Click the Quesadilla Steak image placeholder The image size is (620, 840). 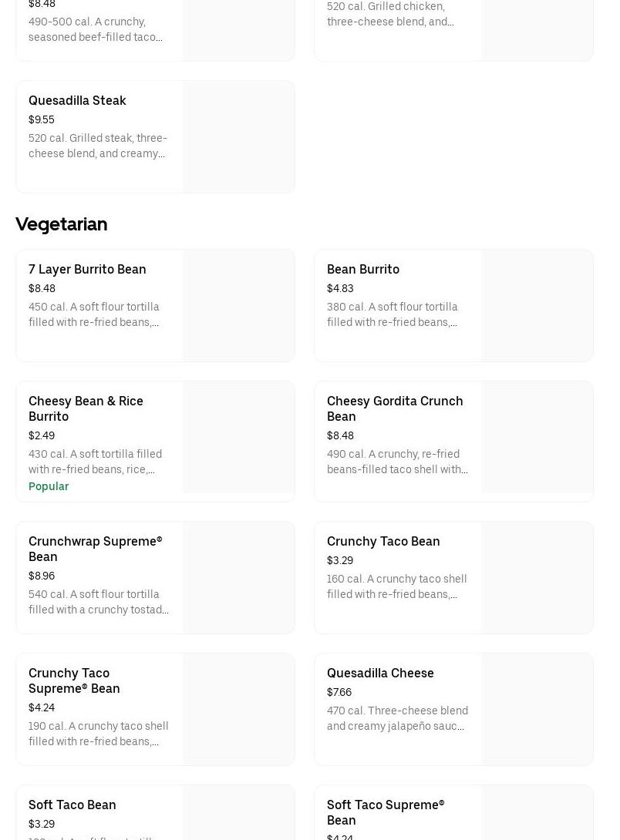pyautogui.click(x=238, y=136)
